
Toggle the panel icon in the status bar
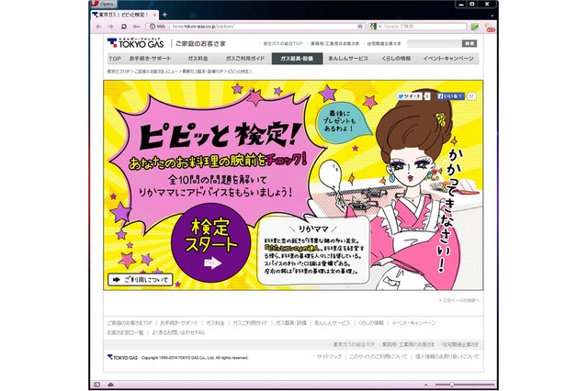click(x=96, y=385)
